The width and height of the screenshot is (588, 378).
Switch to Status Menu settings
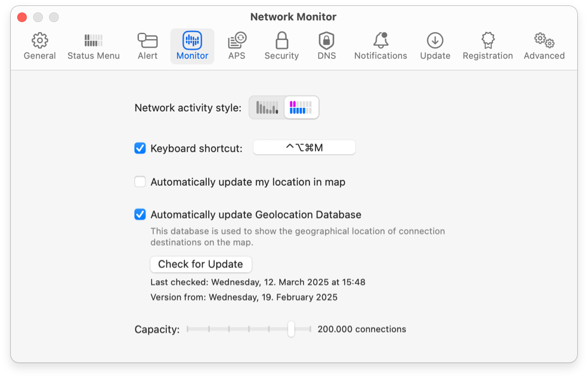94,47
